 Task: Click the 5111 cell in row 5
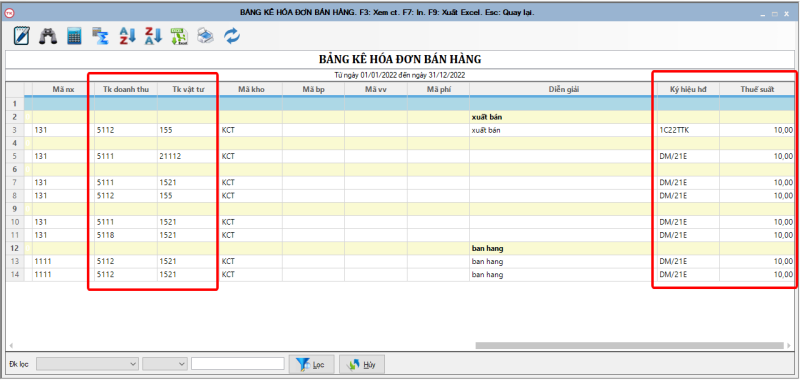[126, 156]
